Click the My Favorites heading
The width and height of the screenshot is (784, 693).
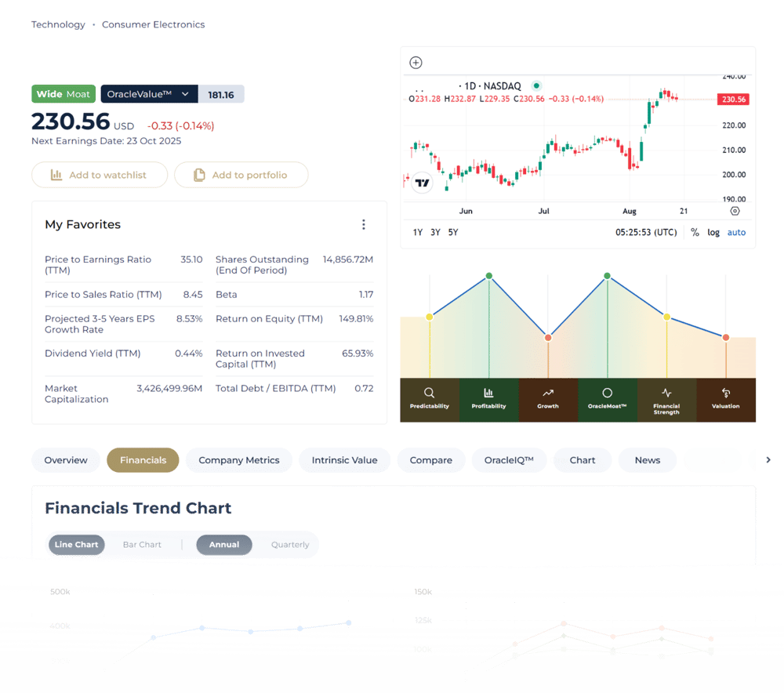coord(83,224)
